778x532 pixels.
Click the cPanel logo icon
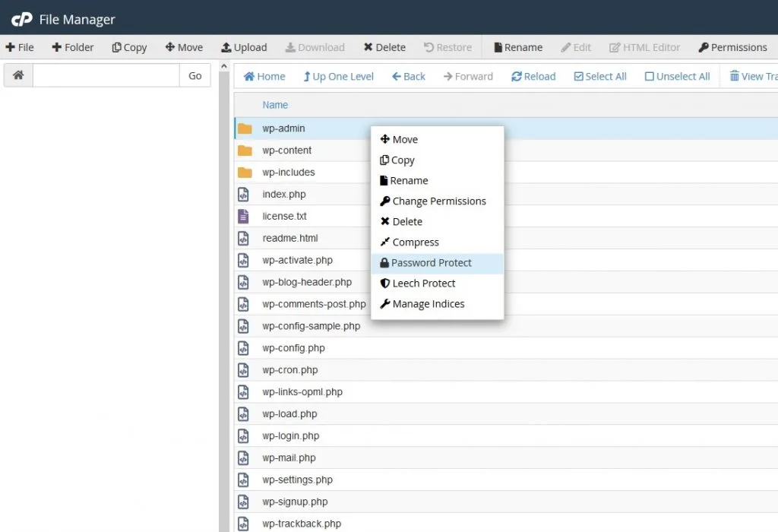click(22, 19)
